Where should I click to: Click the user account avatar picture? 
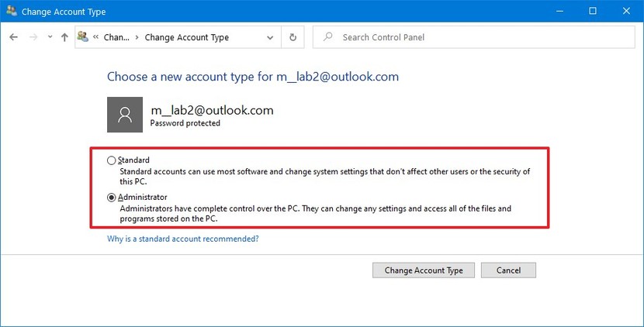click(x=125, y=115)
